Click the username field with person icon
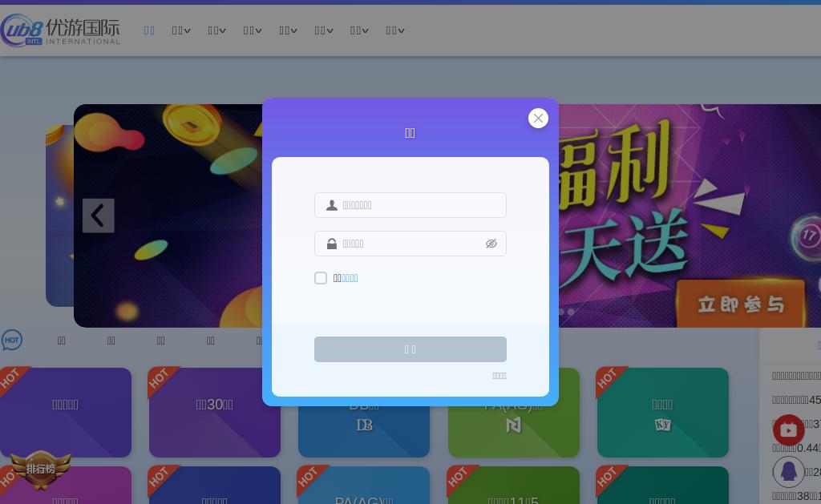This screenshot has height=504, width=821. coord(410,205)
